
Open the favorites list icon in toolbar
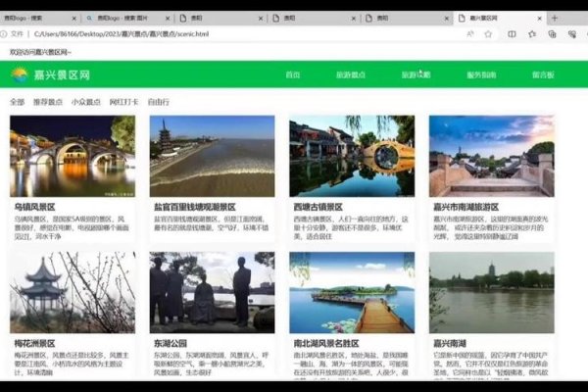[x=532, y=34]
